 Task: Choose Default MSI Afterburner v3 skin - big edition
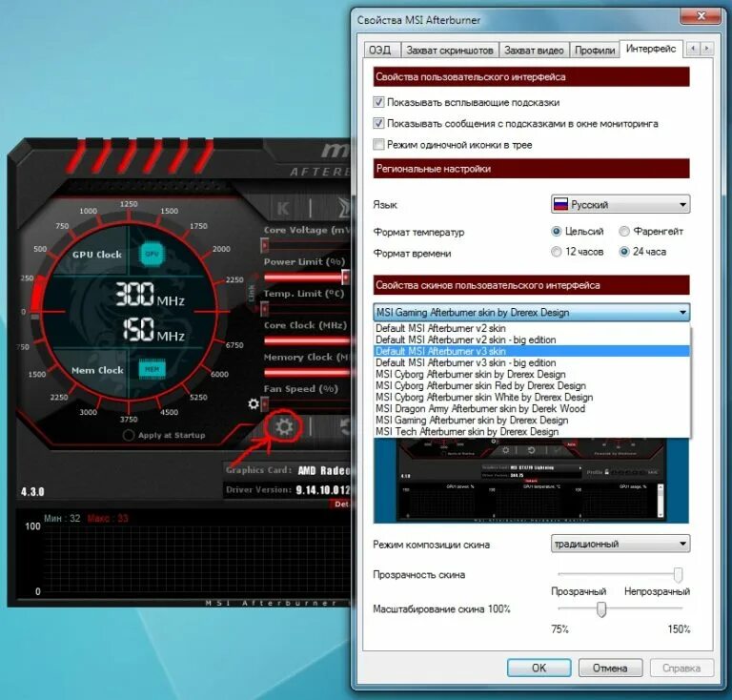[x=532, y=362]
